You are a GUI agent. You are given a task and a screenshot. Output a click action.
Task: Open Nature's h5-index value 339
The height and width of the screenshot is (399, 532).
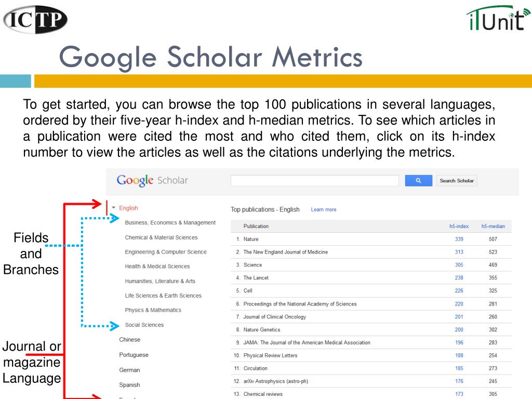tap(459, 239)
